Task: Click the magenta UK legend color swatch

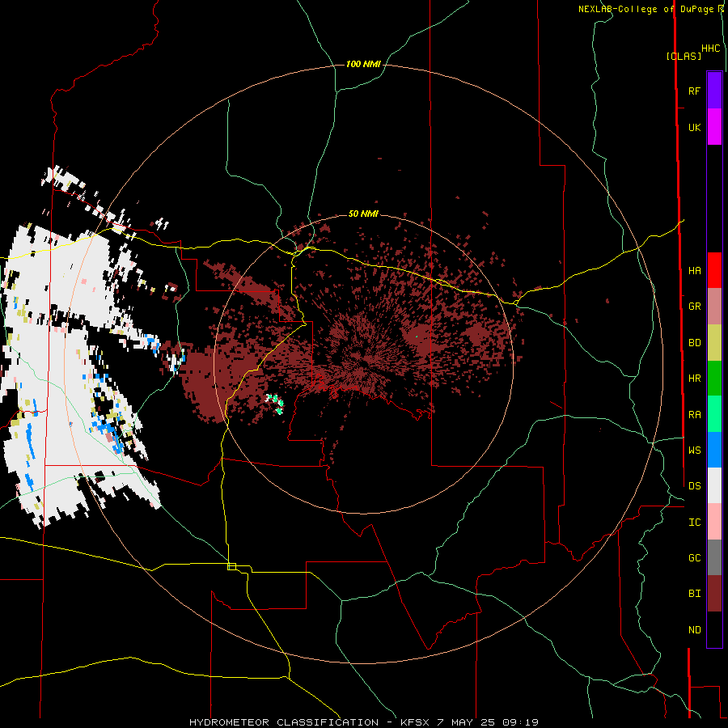Action: click(714, 127)
